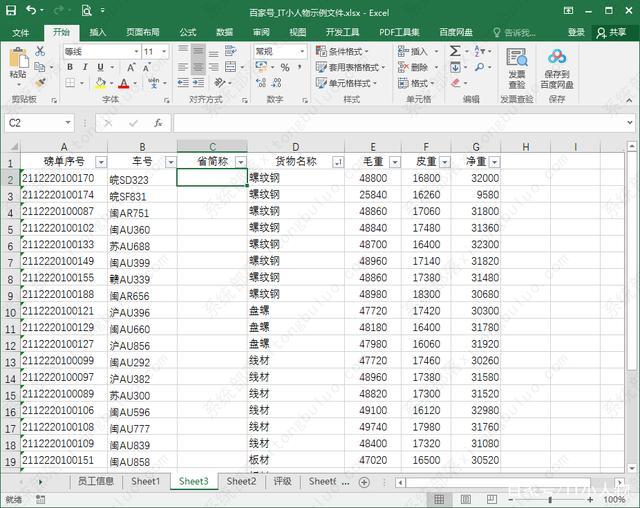Switch to 插入 ribbon tab
The image size is (640, 508).
pyautogui.click(x=98, y=32)
